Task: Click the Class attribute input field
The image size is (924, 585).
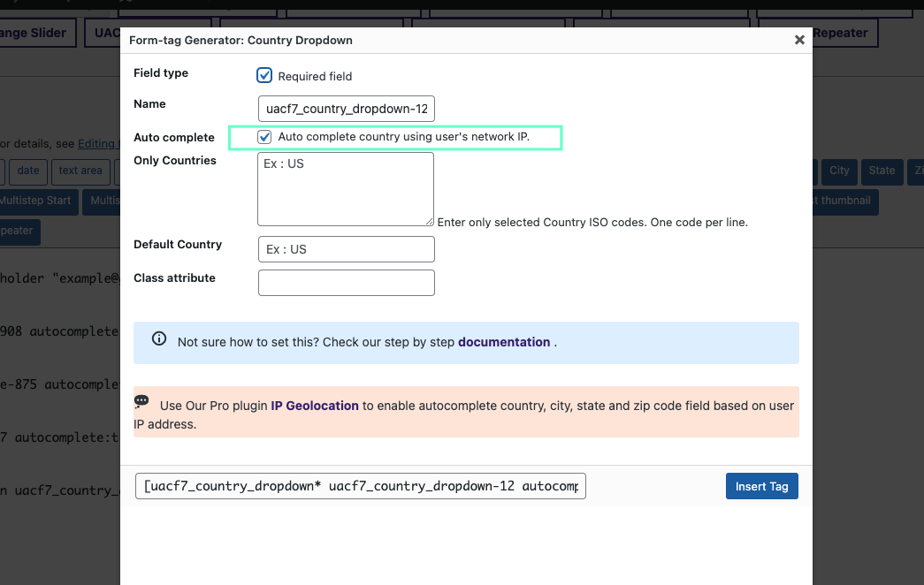Action: [x=346, y=283]
